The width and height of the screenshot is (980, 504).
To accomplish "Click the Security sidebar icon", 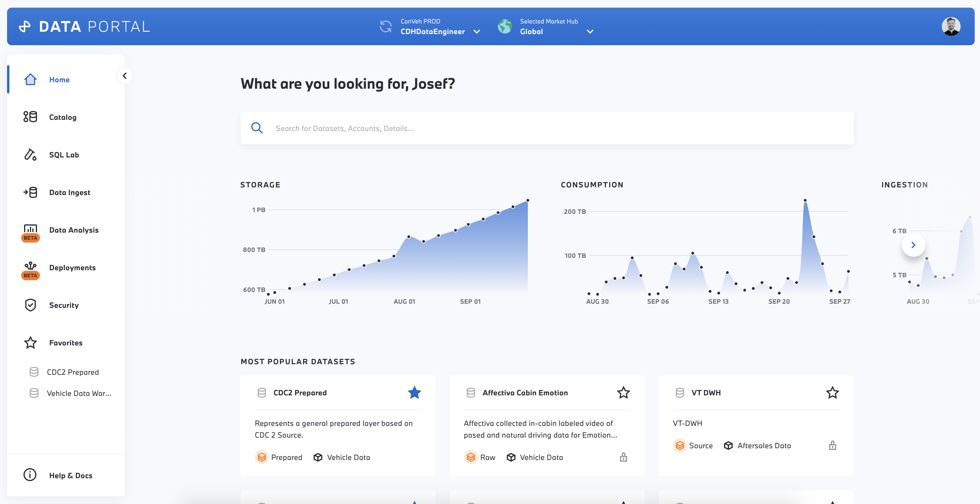I will (30, 304).
